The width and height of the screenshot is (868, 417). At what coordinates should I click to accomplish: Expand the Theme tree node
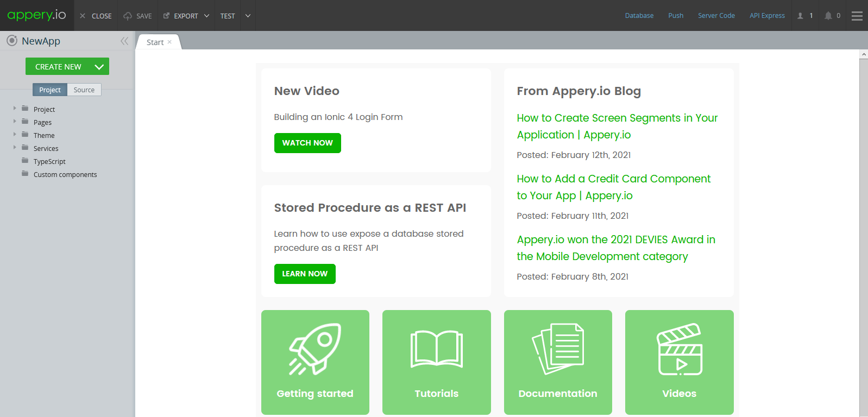15,135
